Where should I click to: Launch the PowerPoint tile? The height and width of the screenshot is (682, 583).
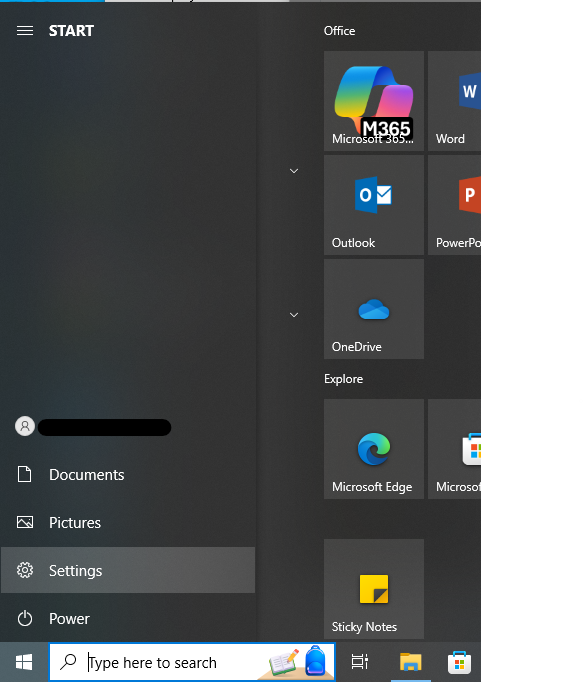(x=454, y=205)
